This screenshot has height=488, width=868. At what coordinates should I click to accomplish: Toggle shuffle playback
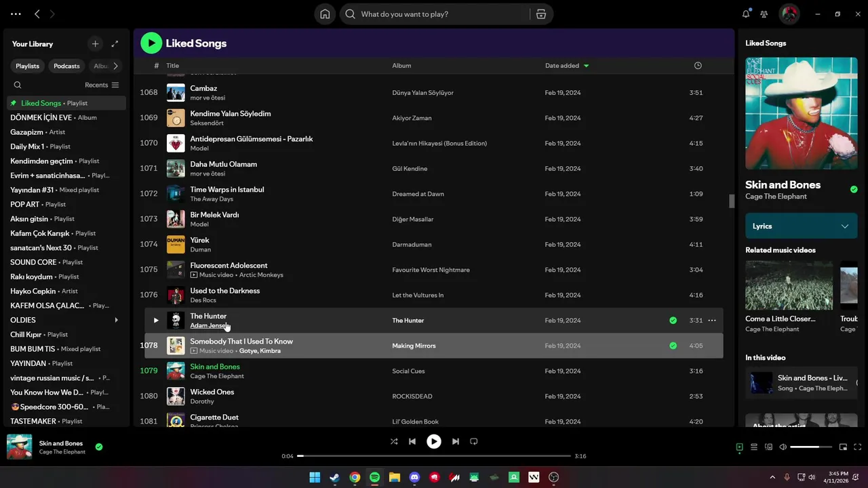tap(394, 441)
